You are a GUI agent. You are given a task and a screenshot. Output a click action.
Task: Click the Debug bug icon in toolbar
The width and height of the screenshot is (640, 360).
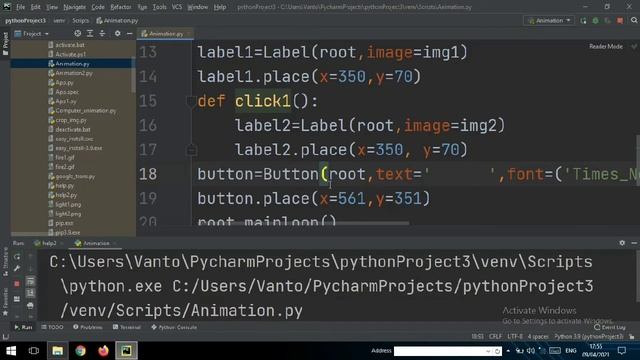(596, 20)
